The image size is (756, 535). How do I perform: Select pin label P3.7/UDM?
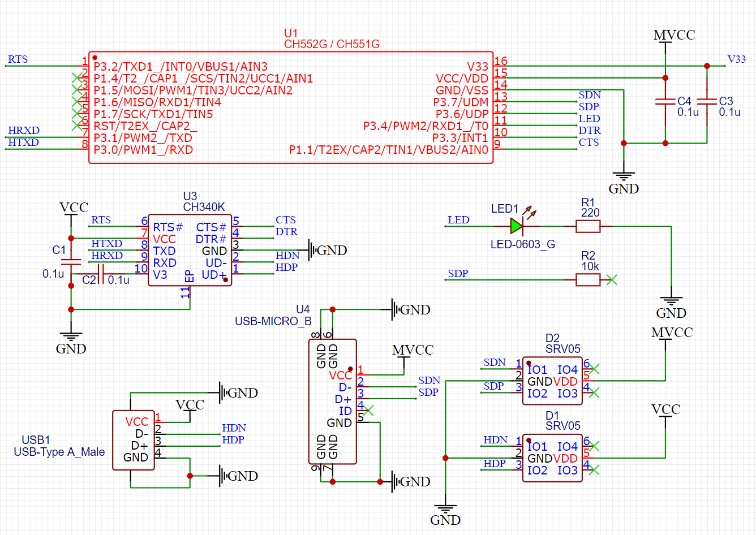[x=461, y=102]
